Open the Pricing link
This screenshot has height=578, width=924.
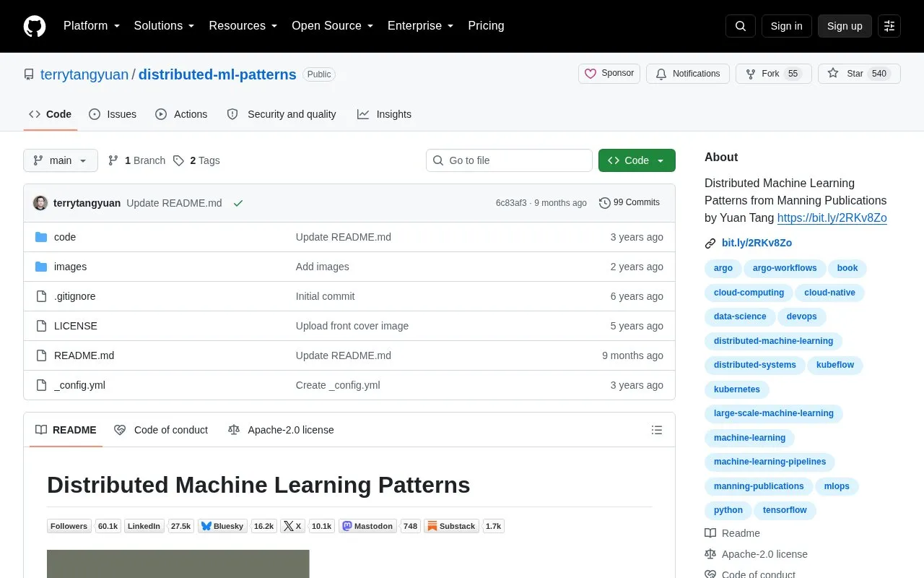(486, 26)
